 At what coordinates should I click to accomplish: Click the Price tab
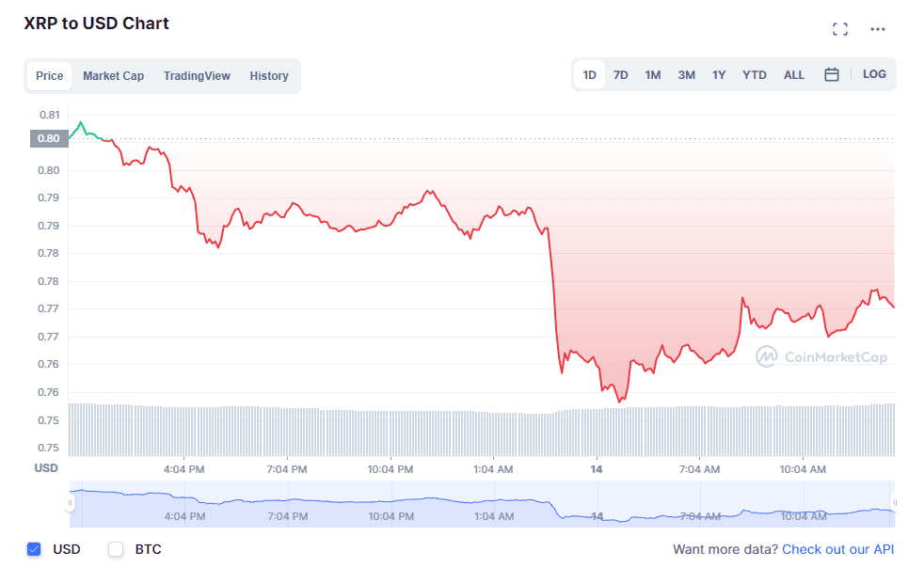(x=49, y=75)
